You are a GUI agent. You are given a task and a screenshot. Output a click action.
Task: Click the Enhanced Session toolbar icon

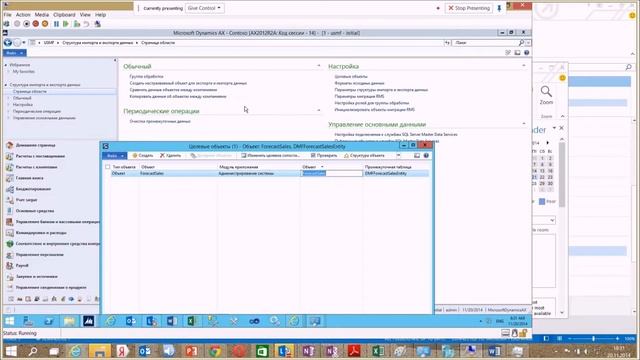coord(98,24)
